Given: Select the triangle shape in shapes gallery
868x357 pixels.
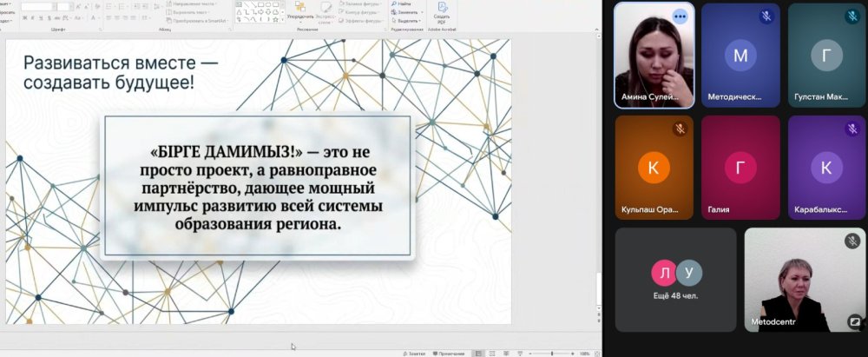Looking at the screenshot, I should [x=240, y=12].
